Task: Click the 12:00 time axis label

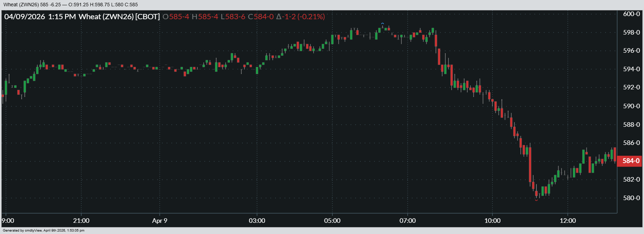Action: (x=568, y=221)
